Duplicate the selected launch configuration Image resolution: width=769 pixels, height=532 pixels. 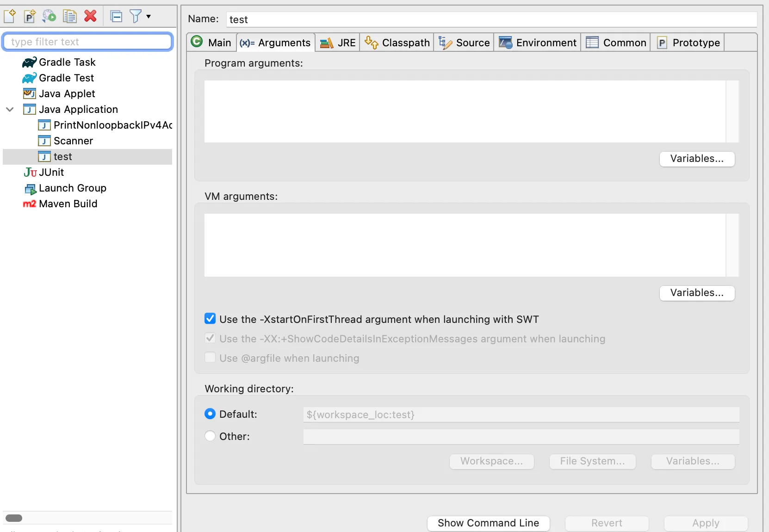pos(70,16)
